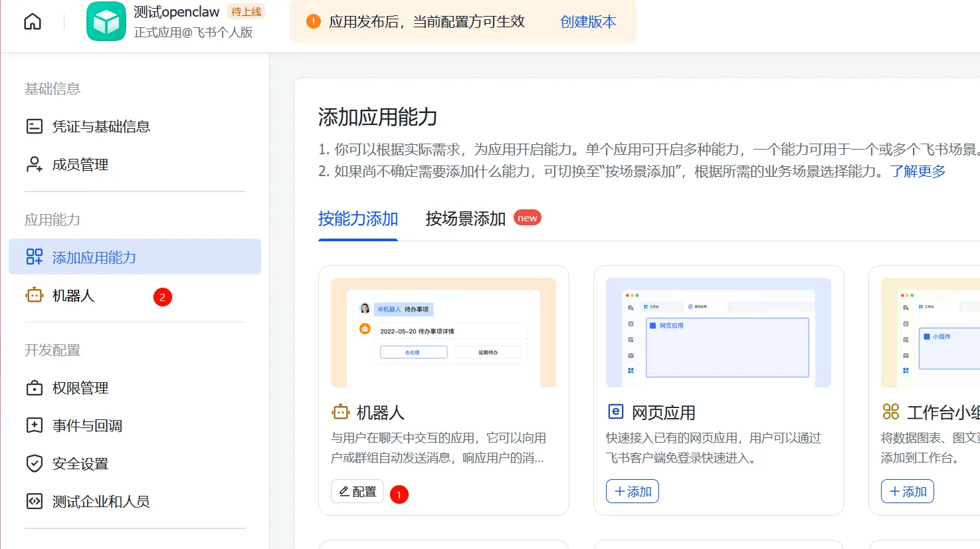
Task: Open 凭证与基础信息 in the sidebar
Action: [x=135, y=126]
